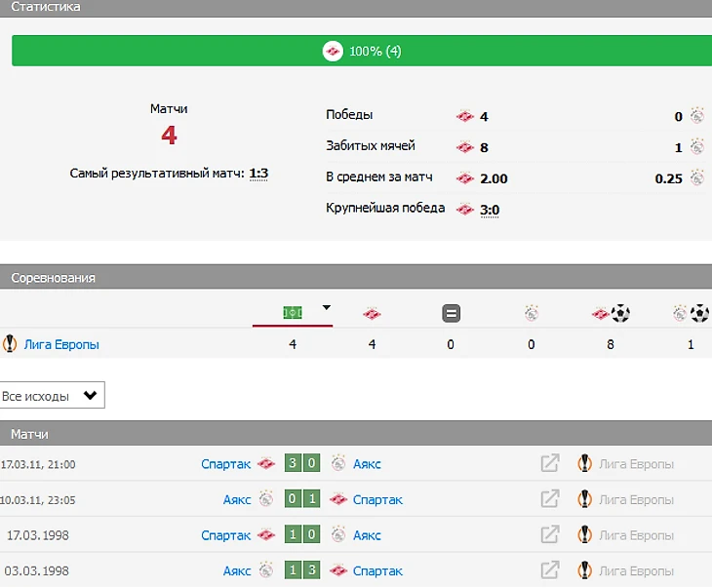
Task: Open the 1:0 score of 17.03.1998 match
Action: [x=302, y=534]
